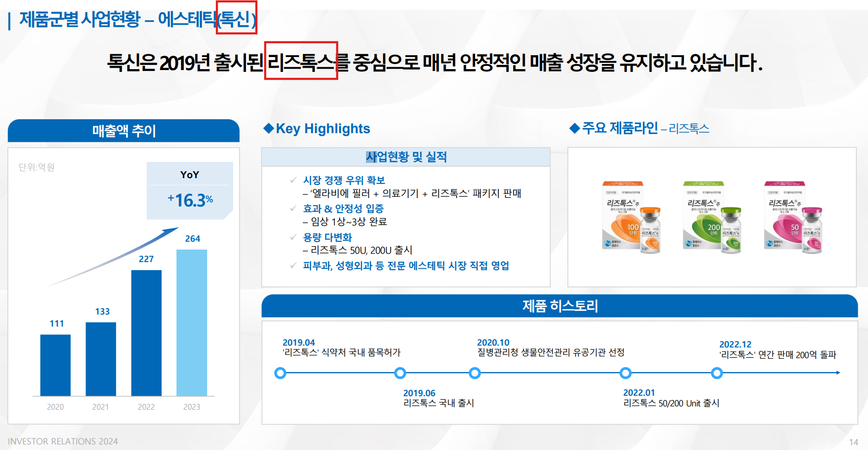Click the 연간 판매 200억 돌파 text

point(797,355)
